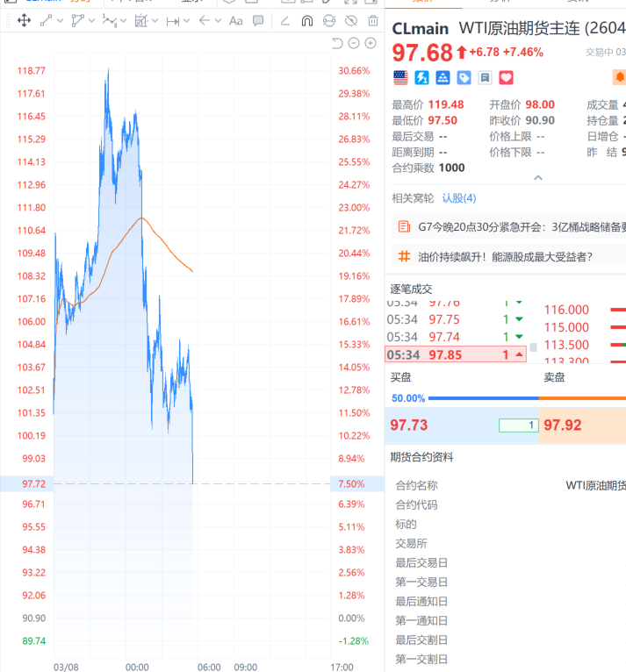Add a comment bubble annotation
This screenshot has width=626, height=672.
(x=258, y=20)
